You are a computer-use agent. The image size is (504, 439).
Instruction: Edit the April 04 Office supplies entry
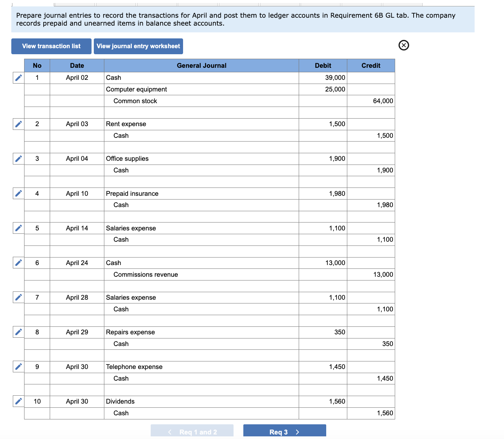pos(18,159)
